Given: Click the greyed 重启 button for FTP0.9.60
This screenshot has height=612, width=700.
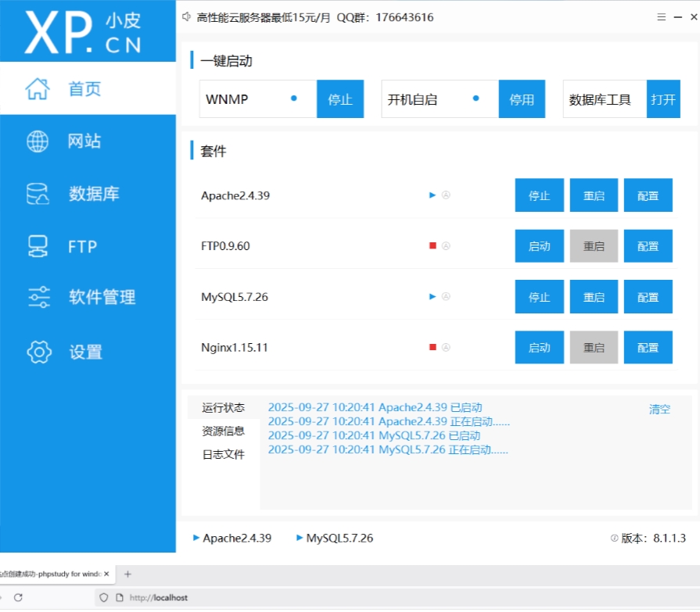Looking at the screenshot, I should (x=594, y=246).
